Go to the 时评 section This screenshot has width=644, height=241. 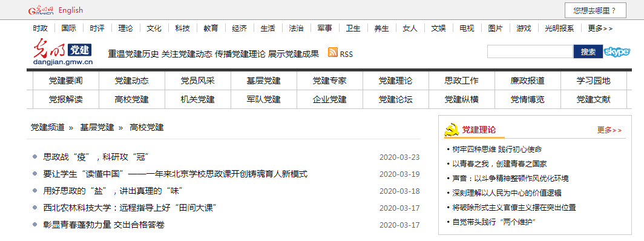point(97,28)
